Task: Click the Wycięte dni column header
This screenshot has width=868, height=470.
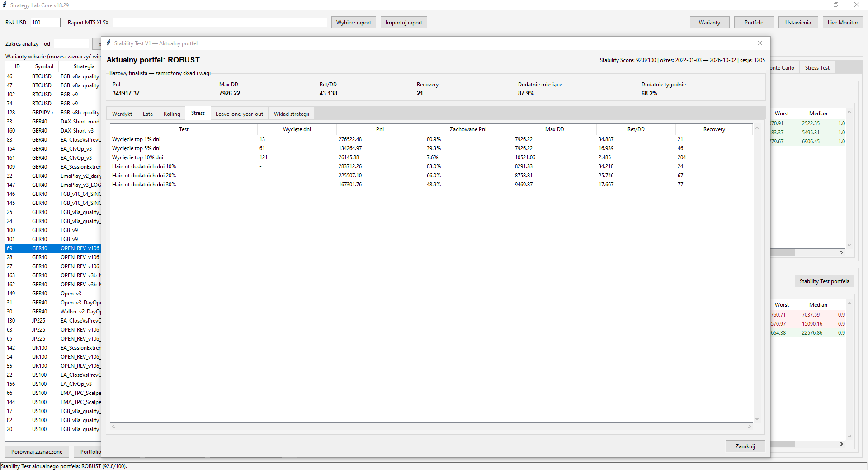Action: pos(297,129)
